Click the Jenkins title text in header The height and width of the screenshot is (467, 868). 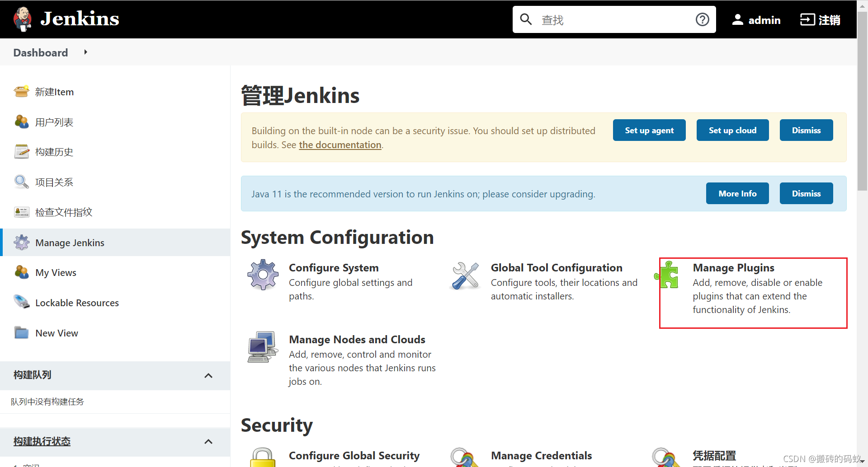pyautogui.click(x=80, y=19)
